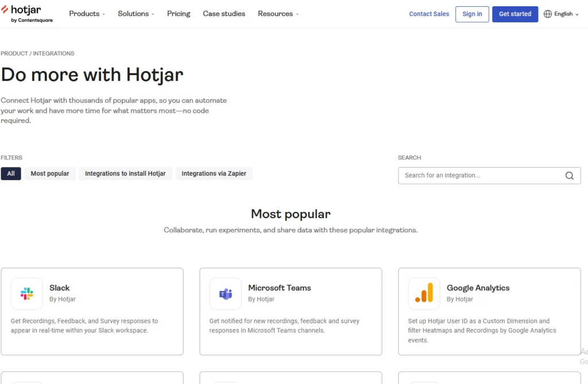Click the globe language icon
Screen dimensions: 588x384
pos(547,14)
